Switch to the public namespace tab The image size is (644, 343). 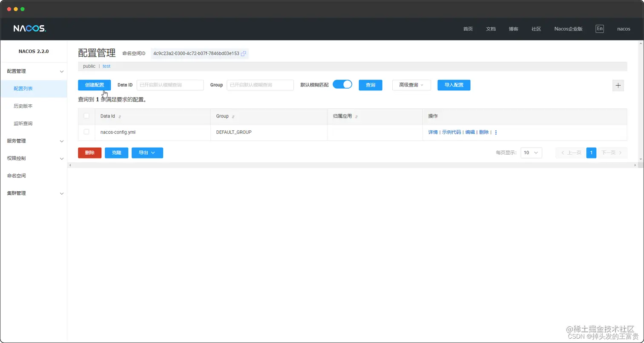[89, 66]
